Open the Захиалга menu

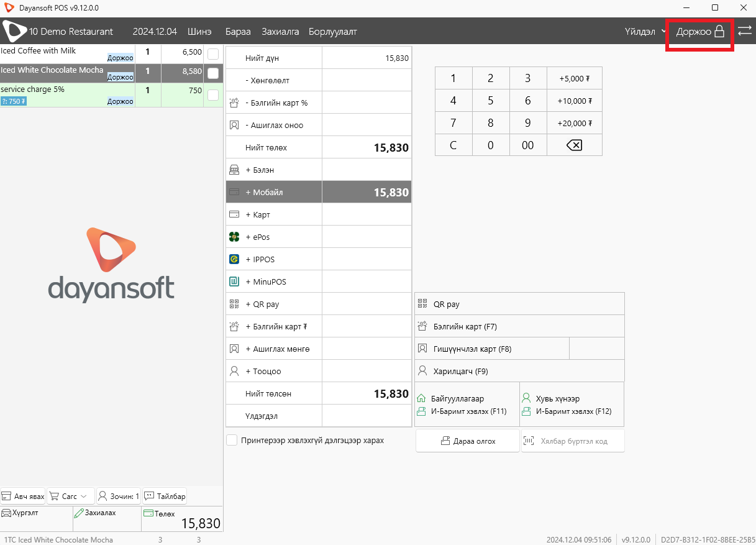tap(280, 31)
